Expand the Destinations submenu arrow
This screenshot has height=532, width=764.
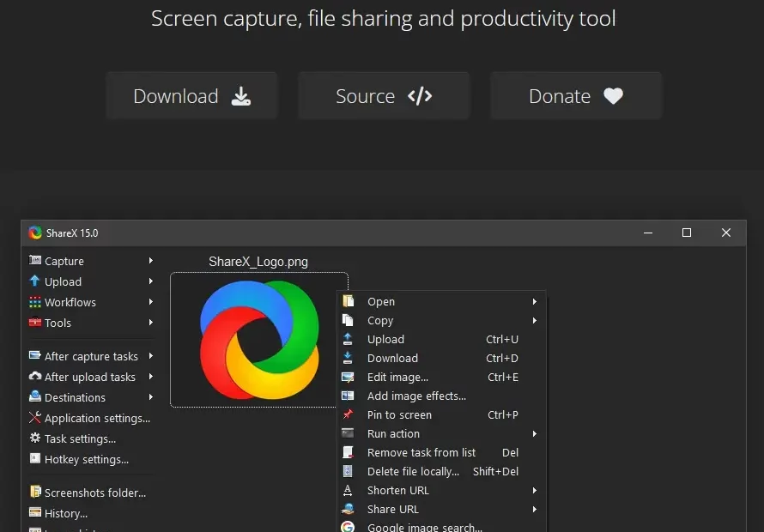click(151, 396)
